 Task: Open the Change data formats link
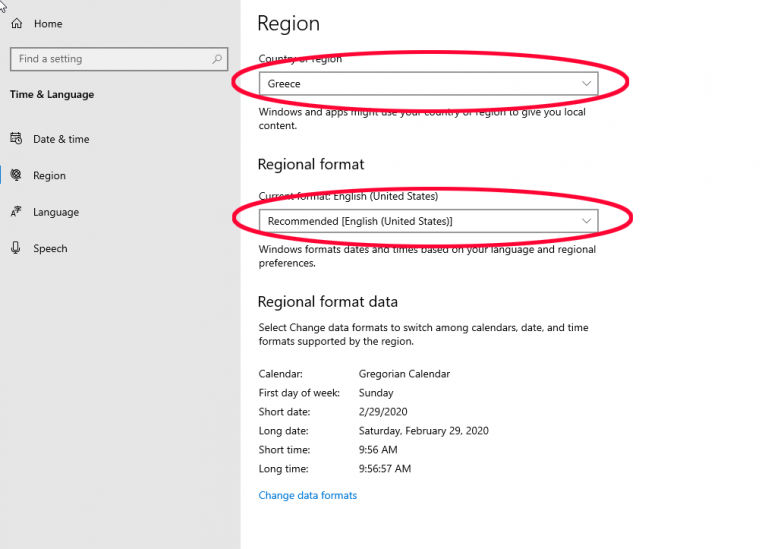307,495
